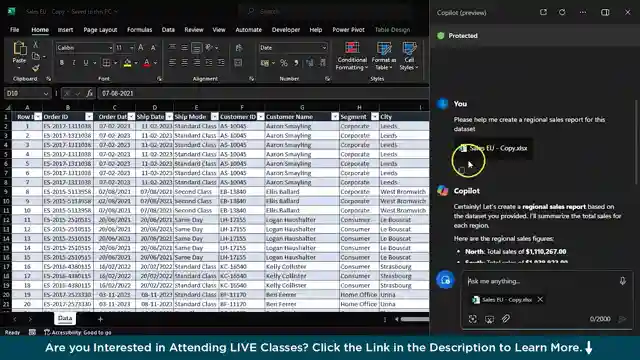640x360 pixels.
Task: Switch to the Page Layout tab
Action: point(100,30)
